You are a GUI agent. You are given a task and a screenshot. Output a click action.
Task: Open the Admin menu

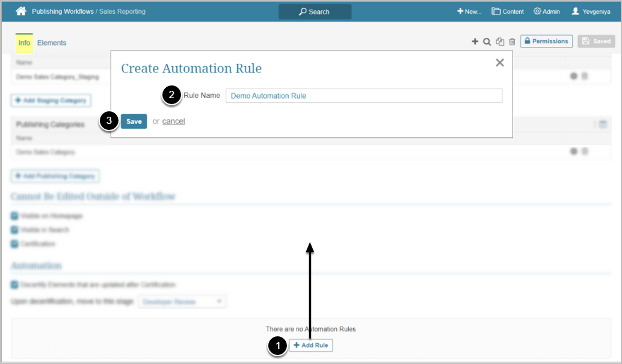coord(547,11)
